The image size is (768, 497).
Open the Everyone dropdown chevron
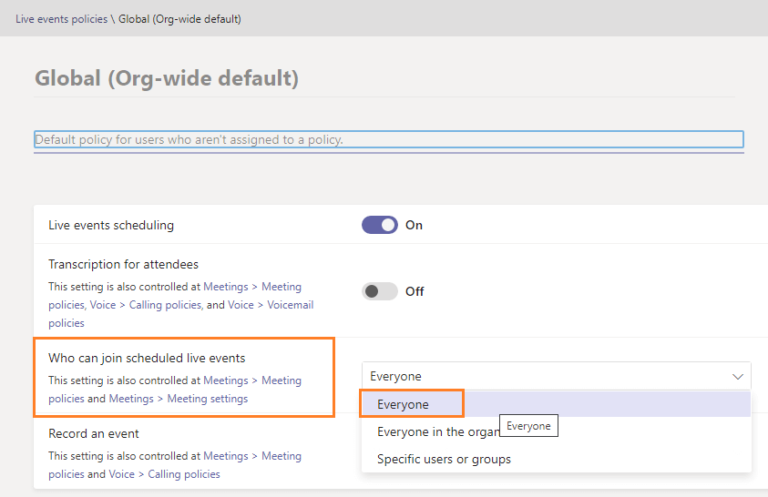click(738, 377)
